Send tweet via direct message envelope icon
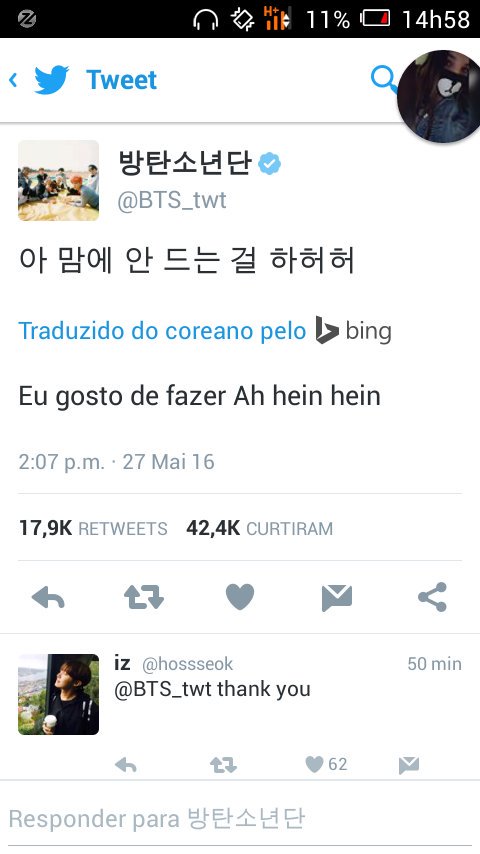 pos(337,597)
